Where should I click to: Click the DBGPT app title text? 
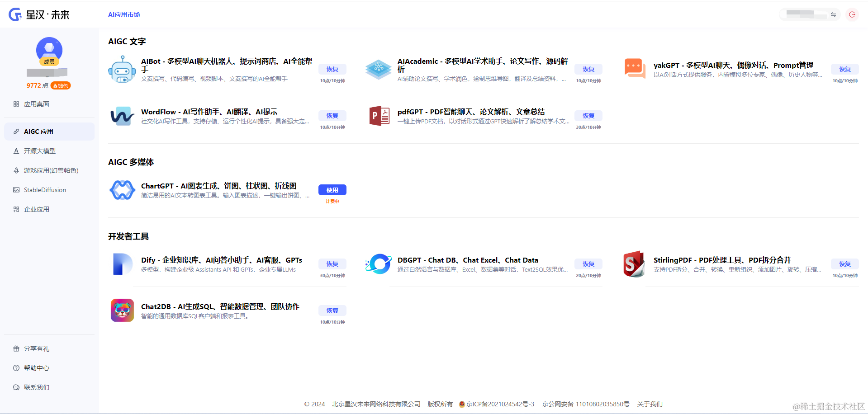[x=468, y=260]
